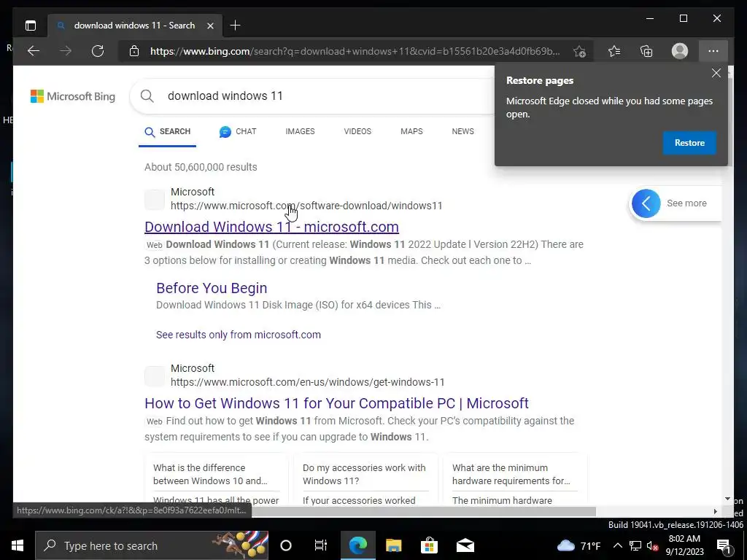Open the Edge profile avatar
This screenshot has width=747, height=560.
click(x=680, y=51)
